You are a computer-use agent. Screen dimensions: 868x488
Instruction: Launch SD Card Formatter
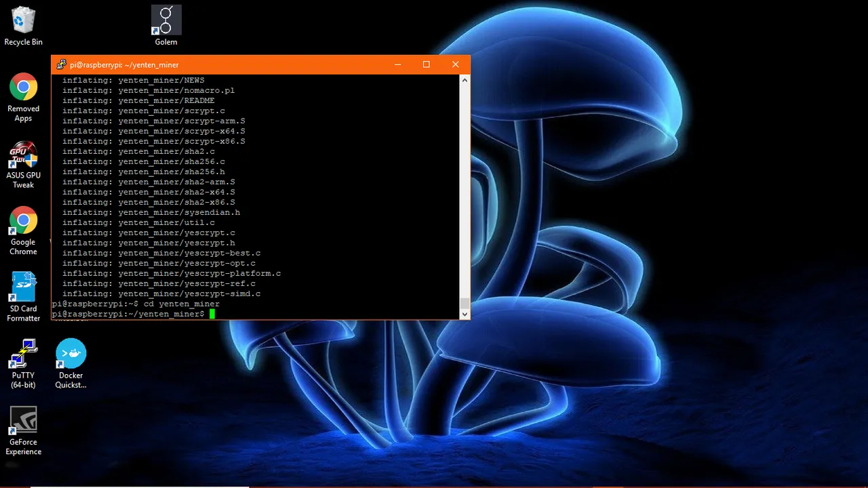[23, 298]
